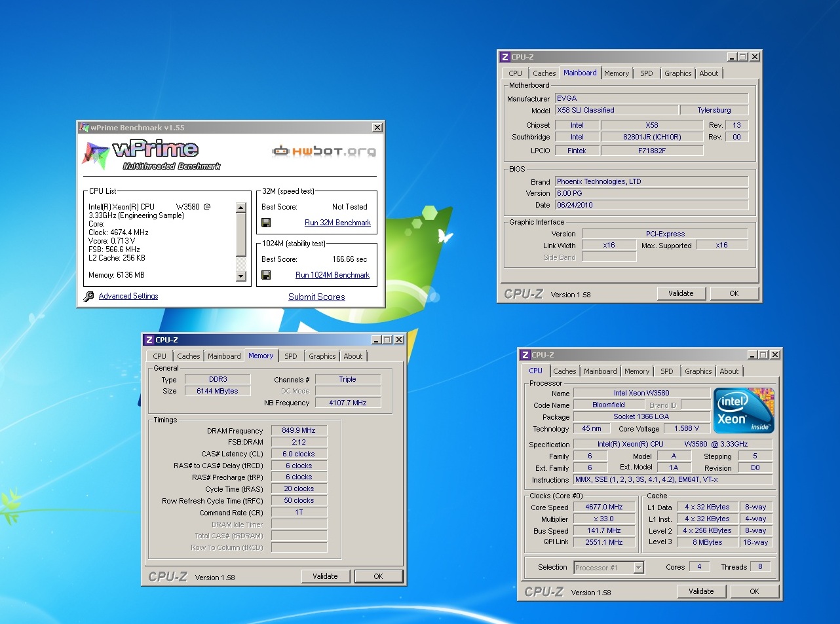Start the Run 1024M Benchmark link
840x624 pixels.
[x=332, y=275]
